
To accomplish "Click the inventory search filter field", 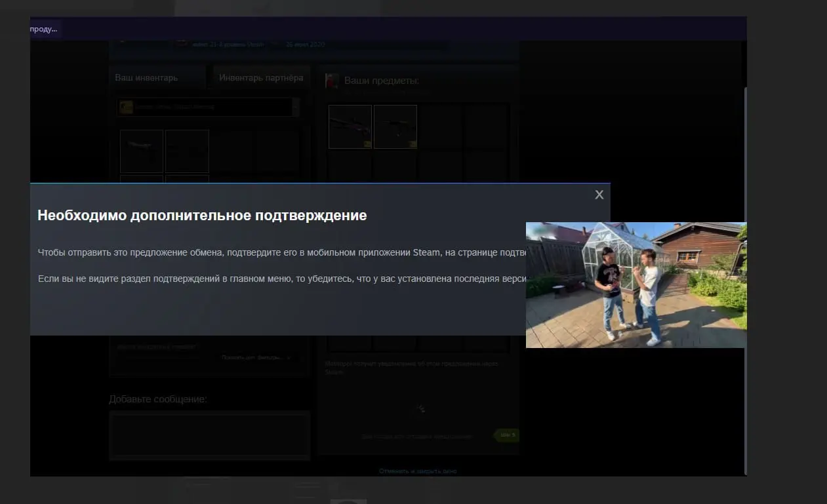I will click(x=157, y=346).
